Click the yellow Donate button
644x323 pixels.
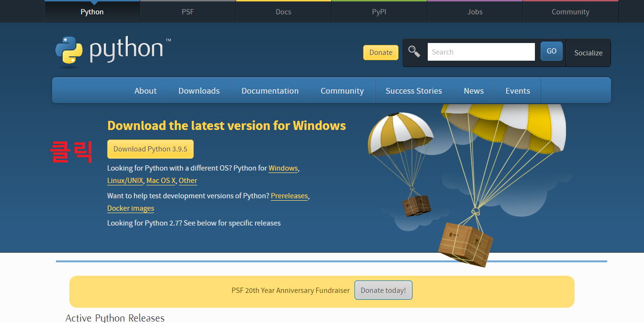point(381,53)
